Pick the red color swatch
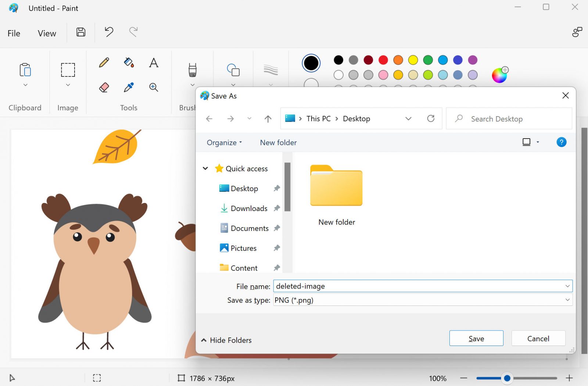Screen dimensions: 588x386 coord(383,60)
